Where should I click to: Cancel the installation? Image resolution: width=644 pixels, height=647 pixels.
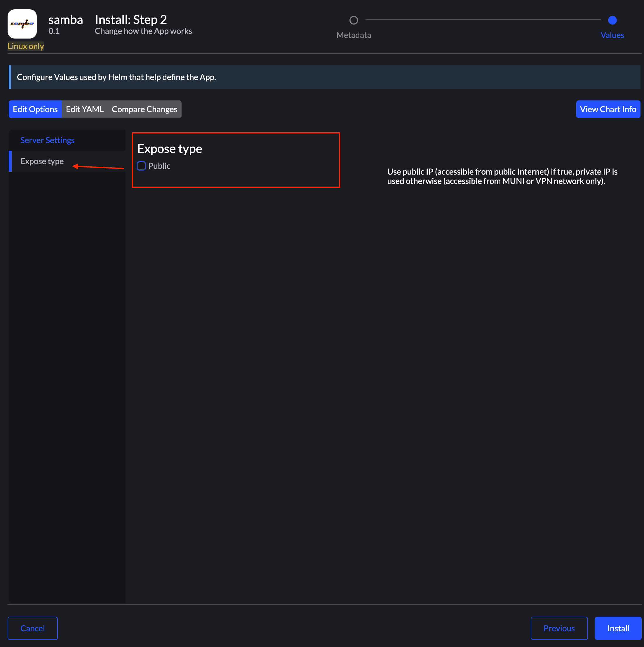(32, 628)
